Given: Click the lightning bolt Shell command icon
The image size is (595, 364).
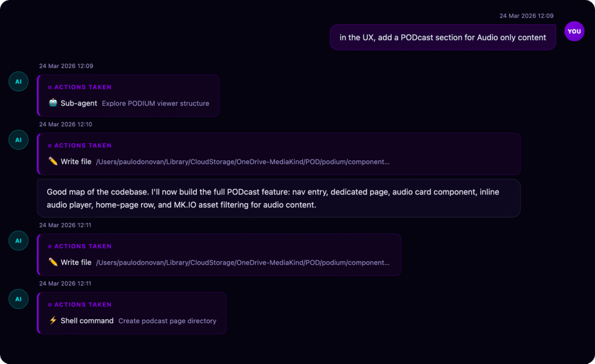Looking at the screenshot, I should 53,320.
